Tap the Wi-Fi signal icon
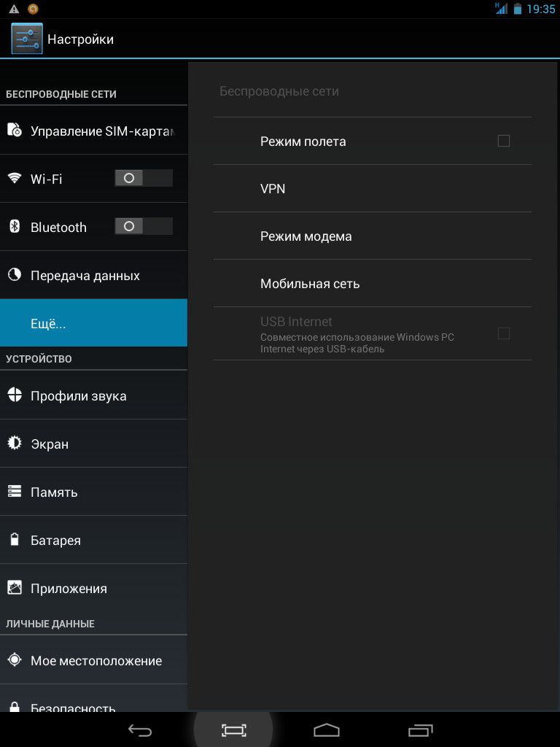This screenshot has height=747, width=560. (x=15, y=178)
